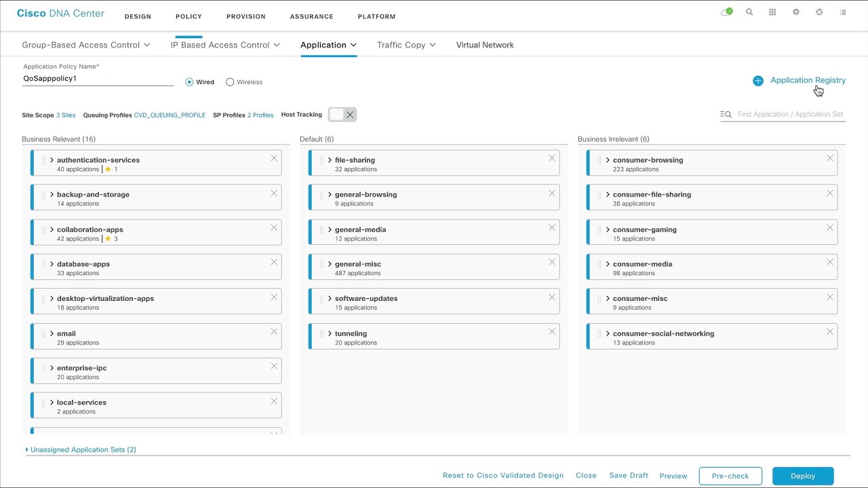Go to the DESIGN menu
The height and width of the screenshot is (488, 868).
click(x=138, y=16)
